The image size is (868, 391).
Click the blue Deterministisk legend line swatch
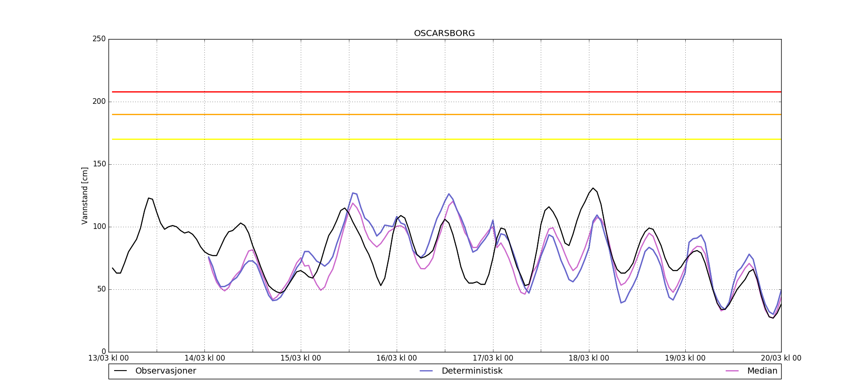pos(427,371)
